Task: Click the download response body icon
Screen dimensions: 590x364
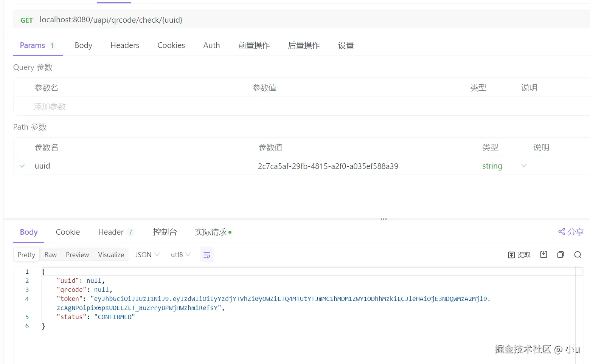Action: 543,254
